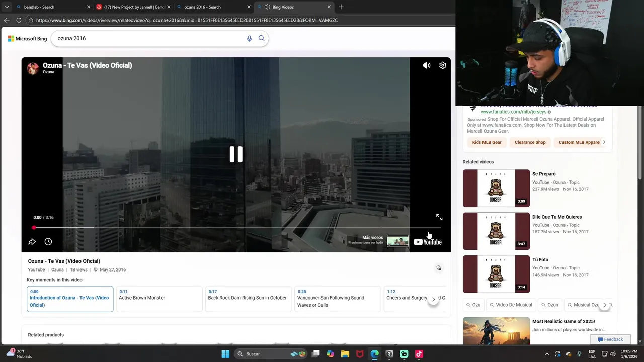Open the Se Preparó related video thumbnail

tap(496, 188)
